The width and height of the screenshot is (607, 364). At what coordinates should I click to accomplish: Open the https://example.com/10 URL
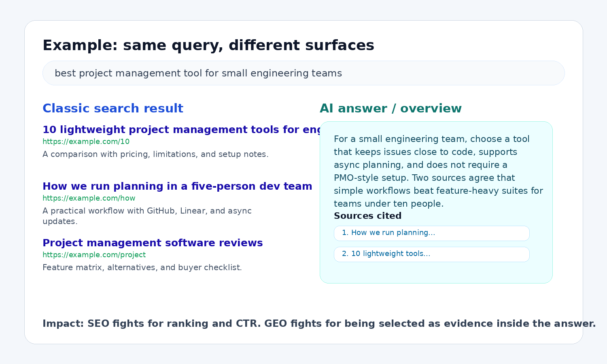tap(86, 142)
